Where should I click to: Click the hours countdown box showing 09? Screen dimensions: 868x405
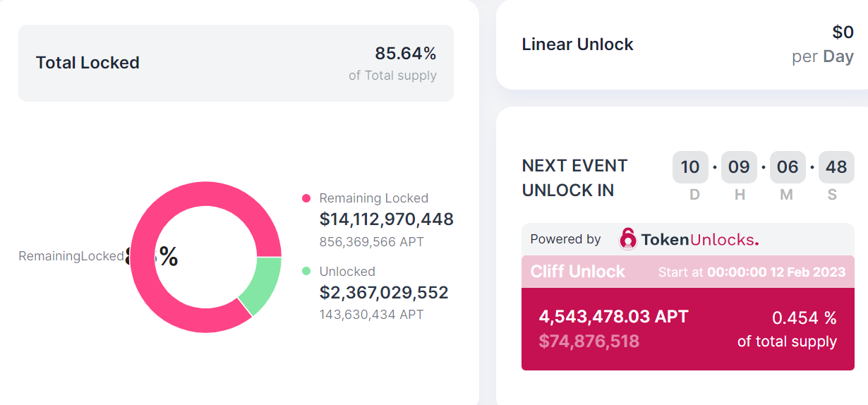tap(739, 167)
